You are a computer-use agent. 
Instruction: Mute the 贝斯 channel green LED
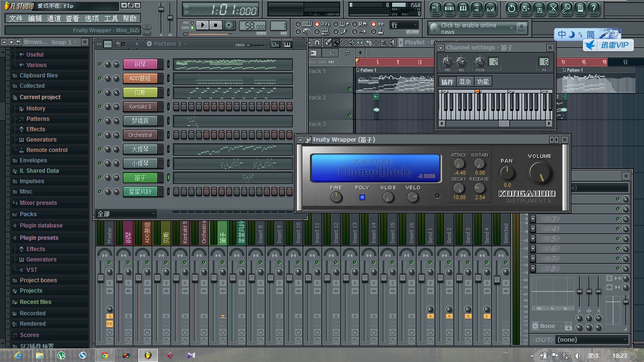tap(100, 93)
